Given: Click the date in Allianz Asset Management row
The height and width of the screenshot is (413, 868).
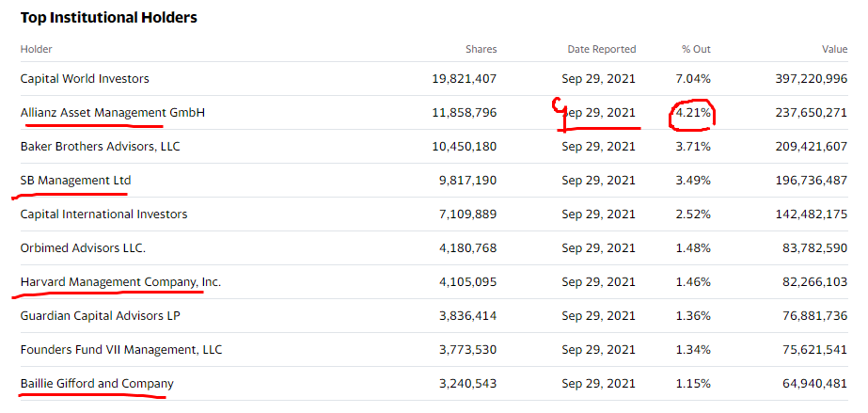Looking at the screenshot, I should click(x=599, y=112).
